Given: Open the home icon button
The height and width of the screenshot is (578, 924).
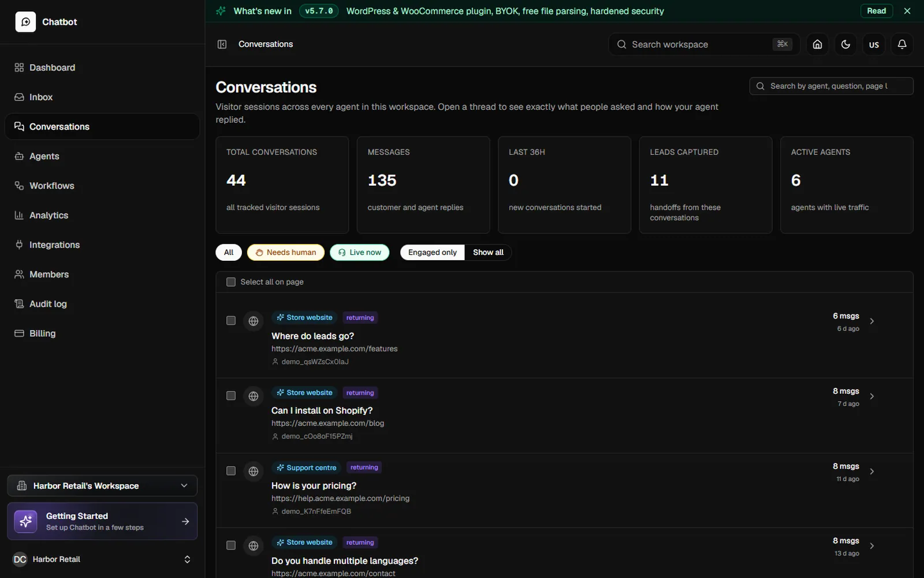Looking at the screenshot, I should click(817, 45).
